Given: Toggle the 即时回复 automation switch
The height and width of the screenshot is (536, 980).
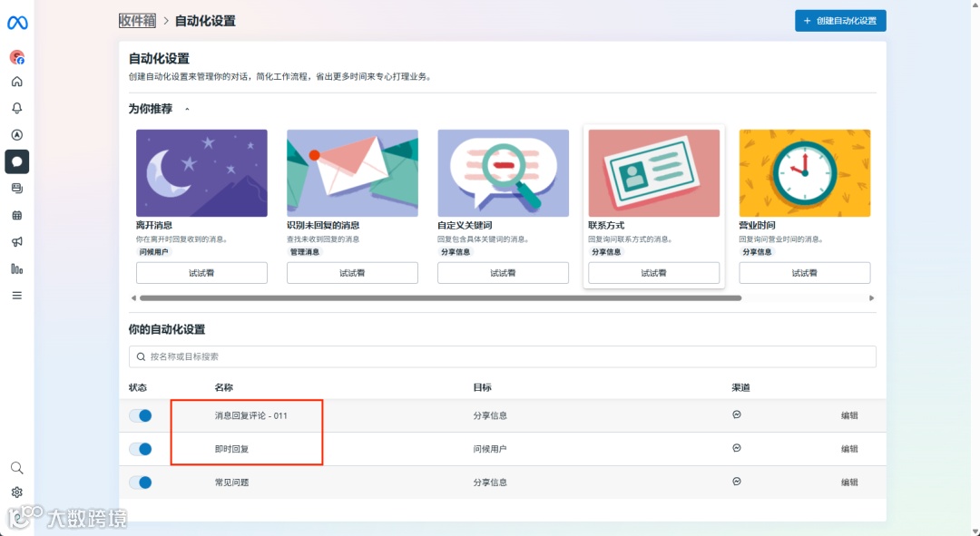Looking at the screenshot, I should (x=140, y=449).
